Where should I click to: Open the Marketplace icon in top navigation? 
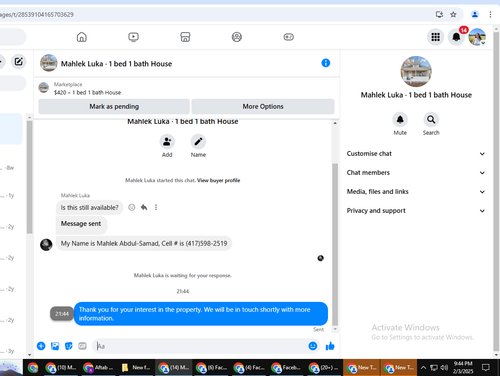click(185, 37)
